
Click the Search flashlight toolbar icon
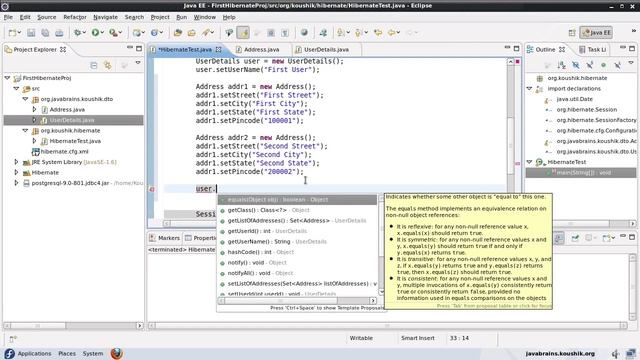pyautogui.click(x=206, y=33)
